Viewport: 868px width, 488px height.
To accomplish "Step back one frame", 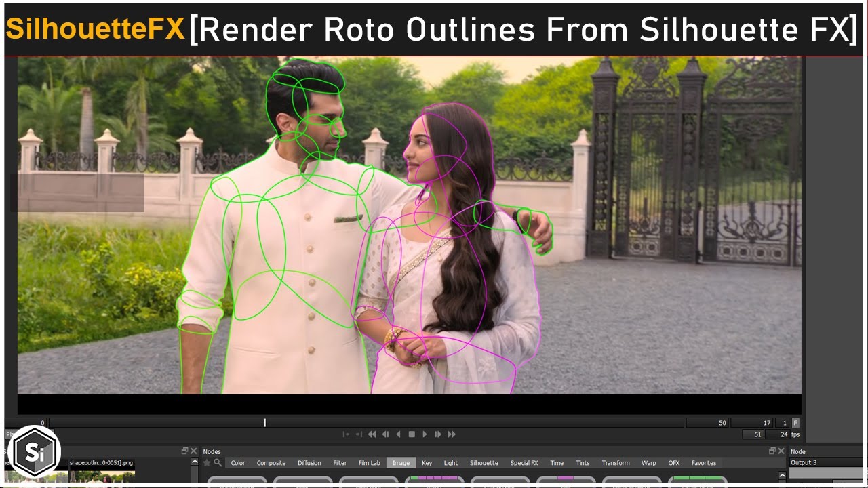I will click(x=385, y=434).
